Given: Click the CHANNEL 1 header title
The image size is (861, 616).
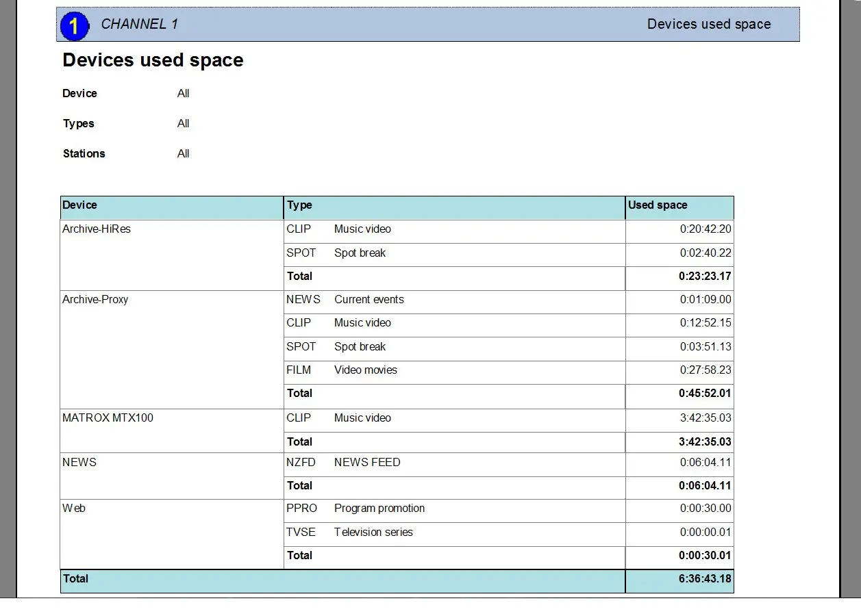Looking at the screenshot, I should [x=139, y=24].
